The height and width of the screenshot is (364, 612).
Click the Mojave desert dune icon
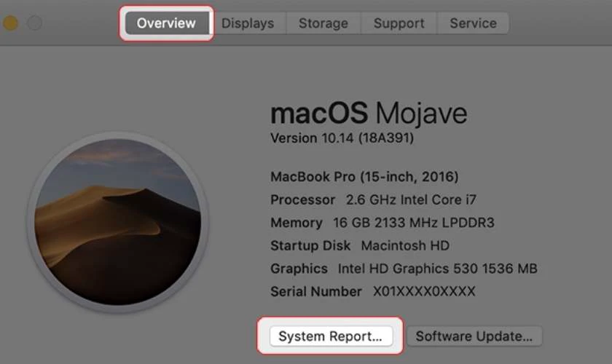(x=118, y=222)
